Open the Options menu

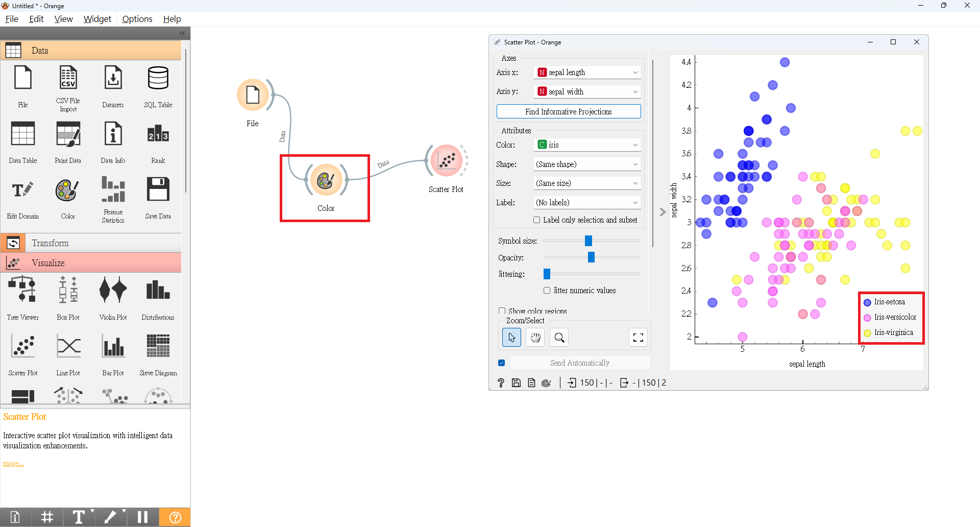(x=137, y=19)
